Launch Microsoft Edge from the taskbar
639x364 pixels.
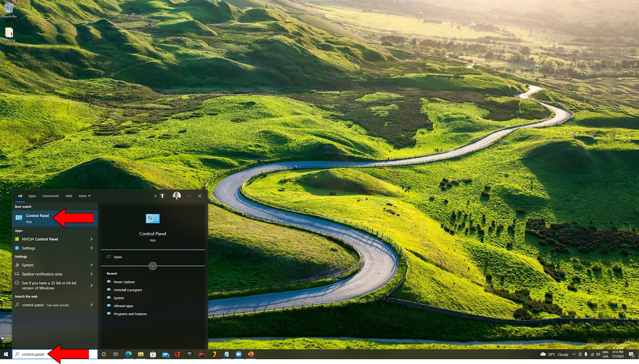tap(129, 354)
